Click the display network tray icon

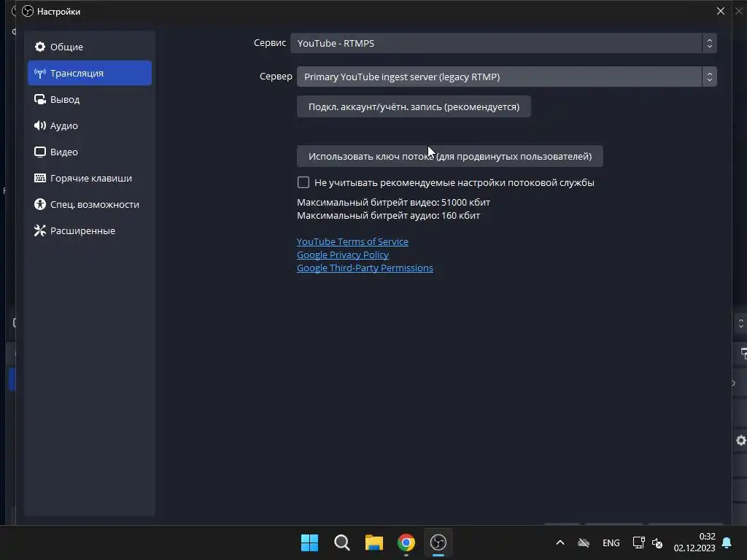[x=638, y=542]
